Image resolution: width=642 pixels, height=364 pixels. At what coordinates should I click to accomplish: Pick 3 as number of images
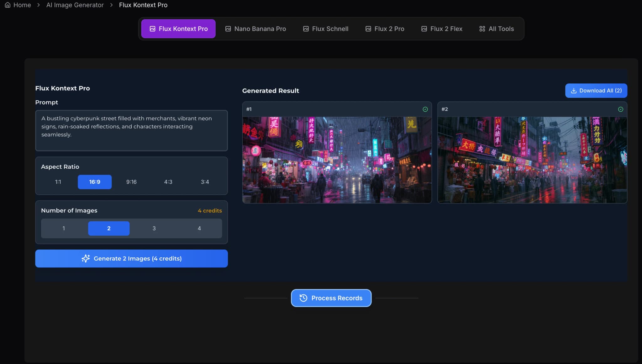point(154,228)
